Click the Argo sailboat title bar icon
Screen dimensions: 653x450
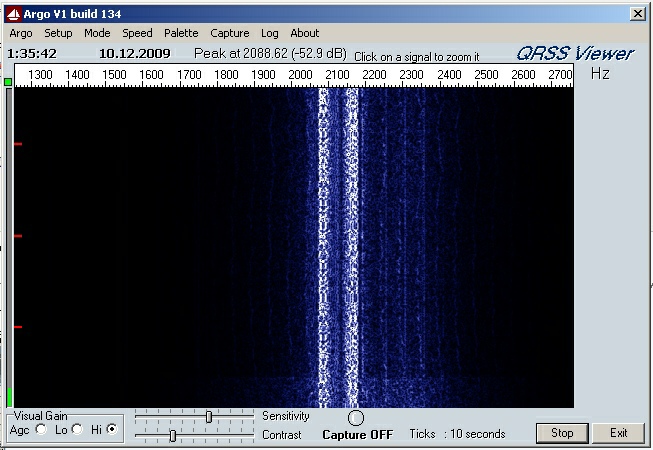click(x=13, y=15)
